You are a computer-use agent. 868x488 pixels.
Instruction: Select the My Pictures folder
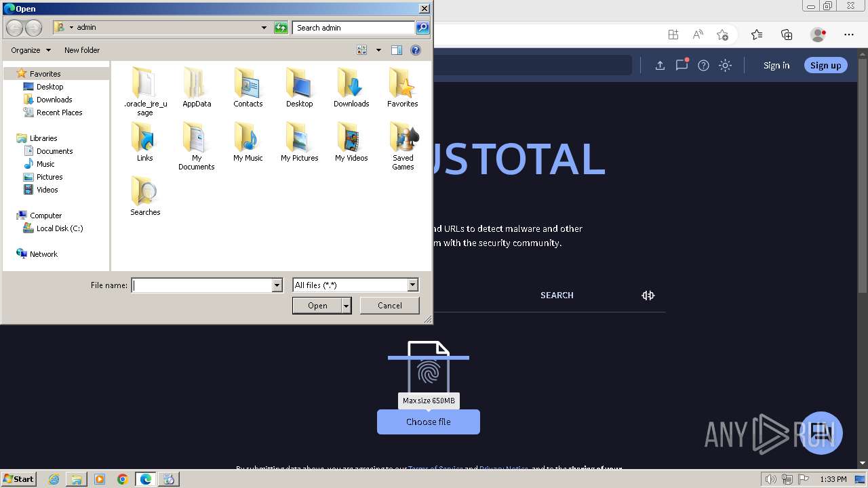pyautogui.click(x=300, y=141)
